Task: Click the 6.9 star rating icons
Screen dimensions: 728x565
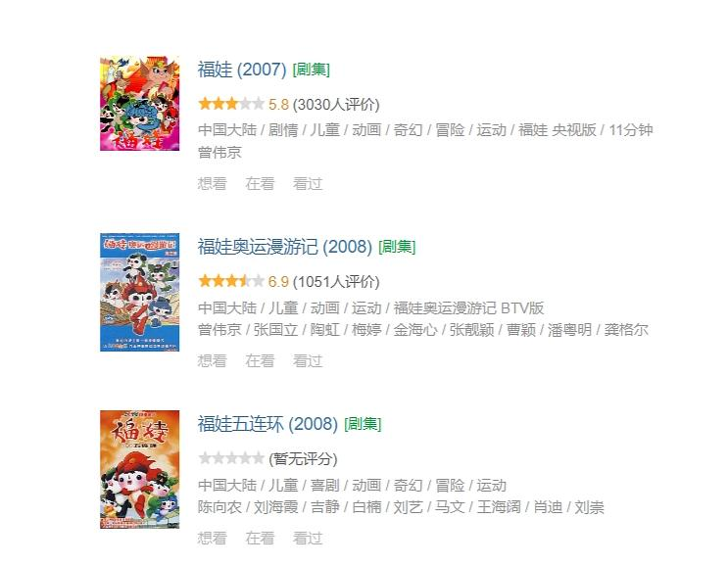Action: click(231, 281)
